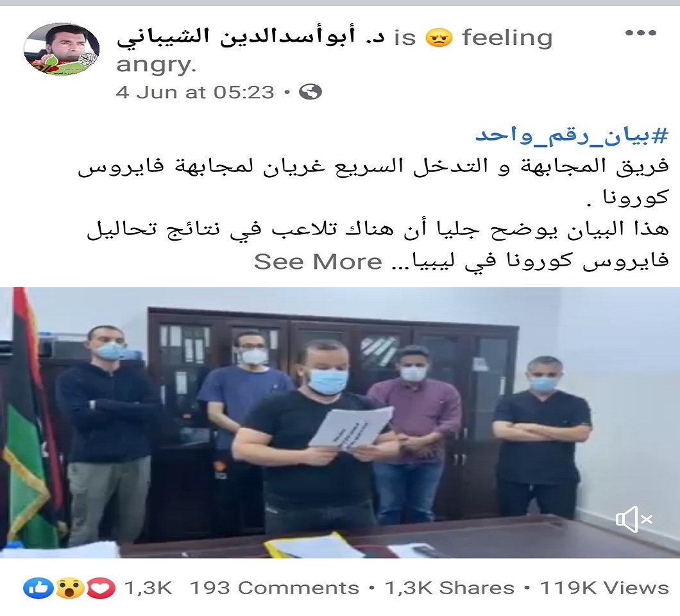This screenshot has width=680, height=616.
Task: Click the 119K Views count
Action: 604,588
